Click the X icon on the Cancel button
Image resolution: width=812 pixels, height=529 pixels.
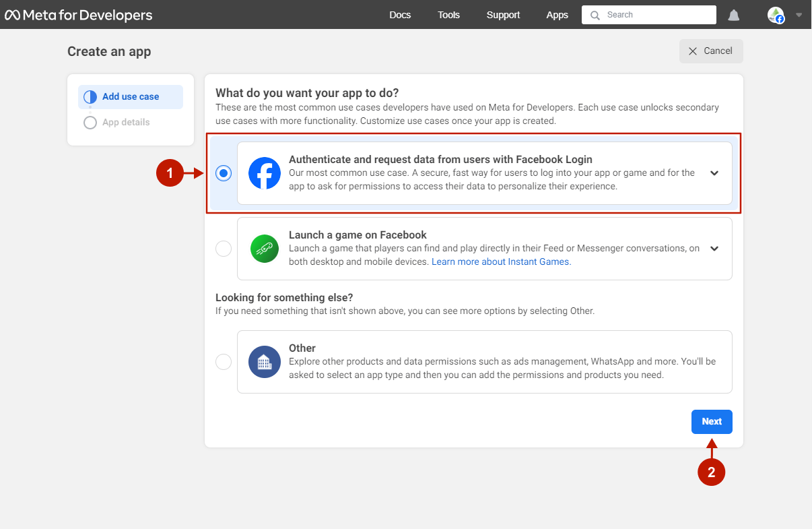coord(693,51)
